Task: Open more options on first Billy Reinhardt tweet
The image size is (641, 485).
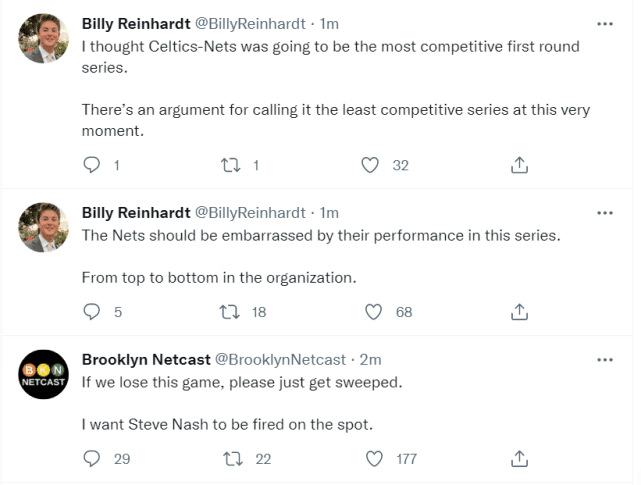Action: click(x=605, y=23)
